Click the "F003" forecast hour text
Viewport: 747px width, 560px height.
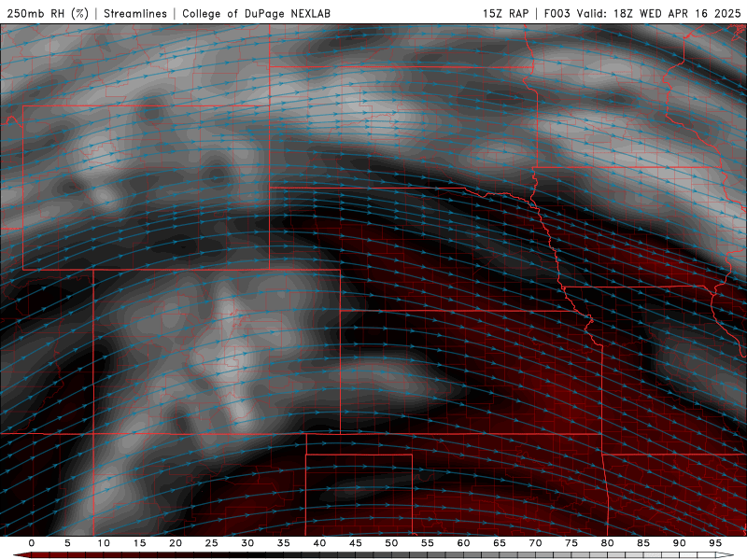[x=557, y=13]
